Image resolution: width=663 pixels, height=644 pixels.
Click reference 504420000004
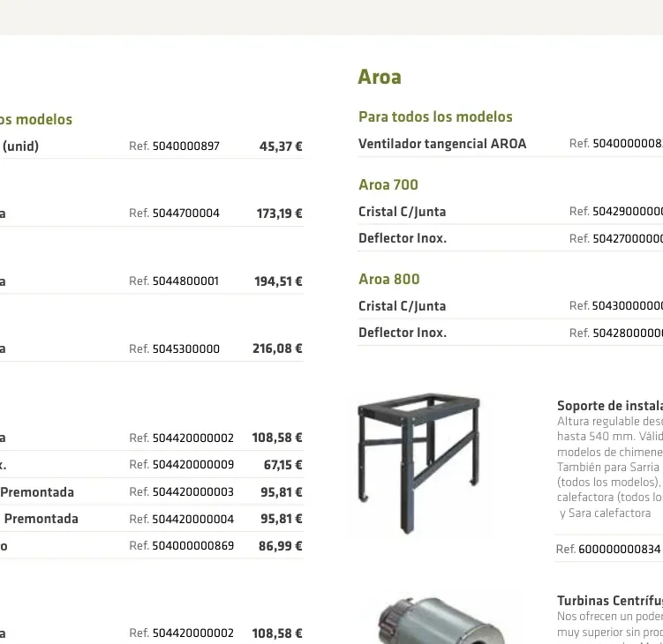(x=192, y=519)
